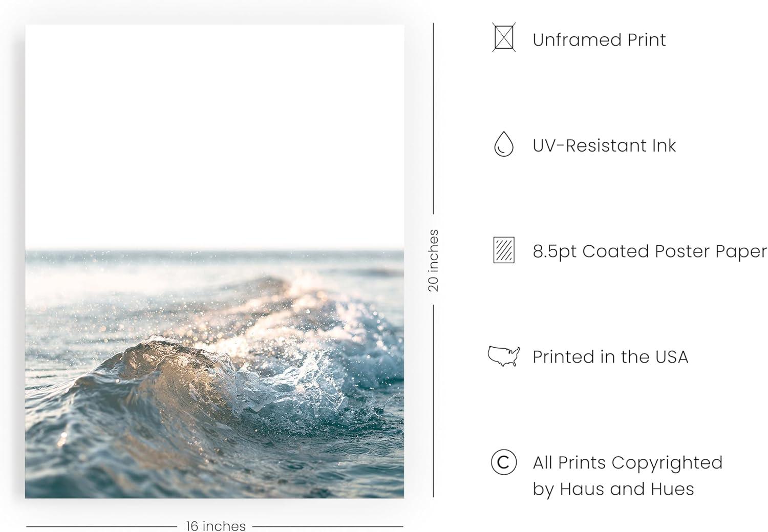Click the "by Haus and Hues" text

click(x=613, y=489)
